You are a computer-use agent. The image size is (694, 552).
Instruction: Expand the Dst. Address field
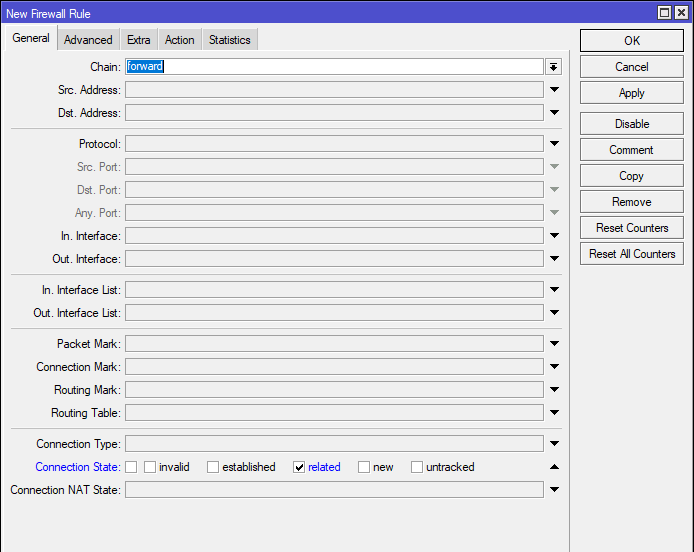554,112
